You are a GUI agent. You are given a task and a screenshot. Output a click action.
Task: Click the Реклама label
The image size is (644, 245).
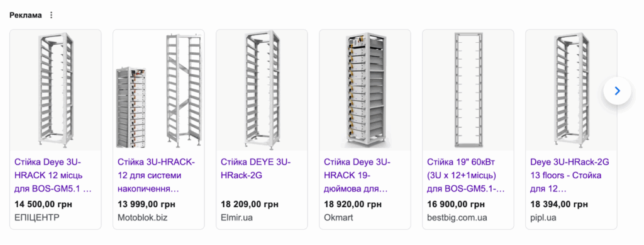click(25, 15)
